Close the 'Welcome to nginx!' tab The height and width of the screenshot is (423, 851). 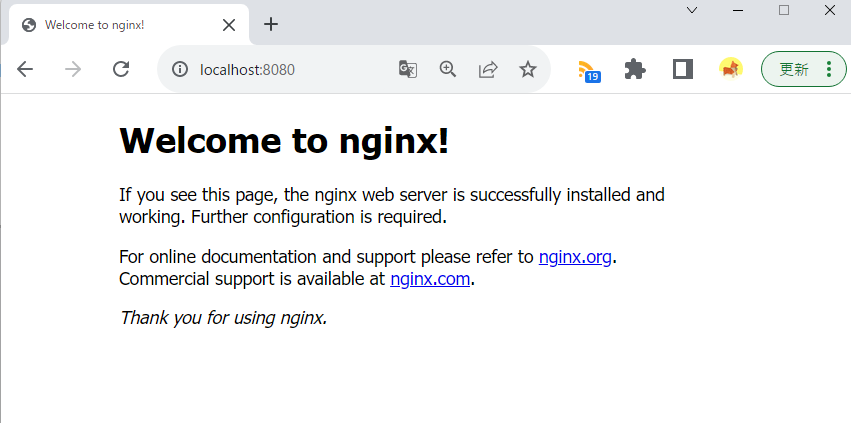[229, 25]
